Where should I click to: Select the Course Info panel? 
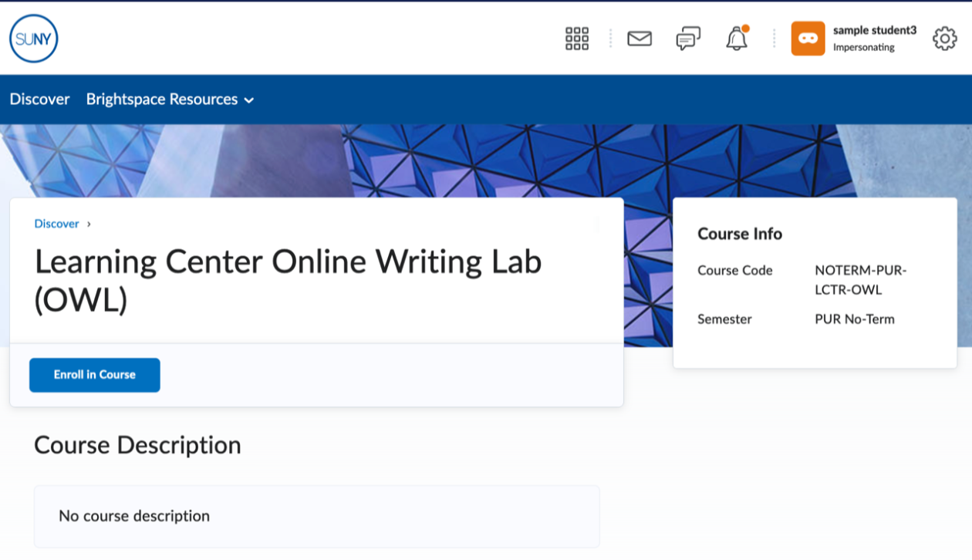739,234
